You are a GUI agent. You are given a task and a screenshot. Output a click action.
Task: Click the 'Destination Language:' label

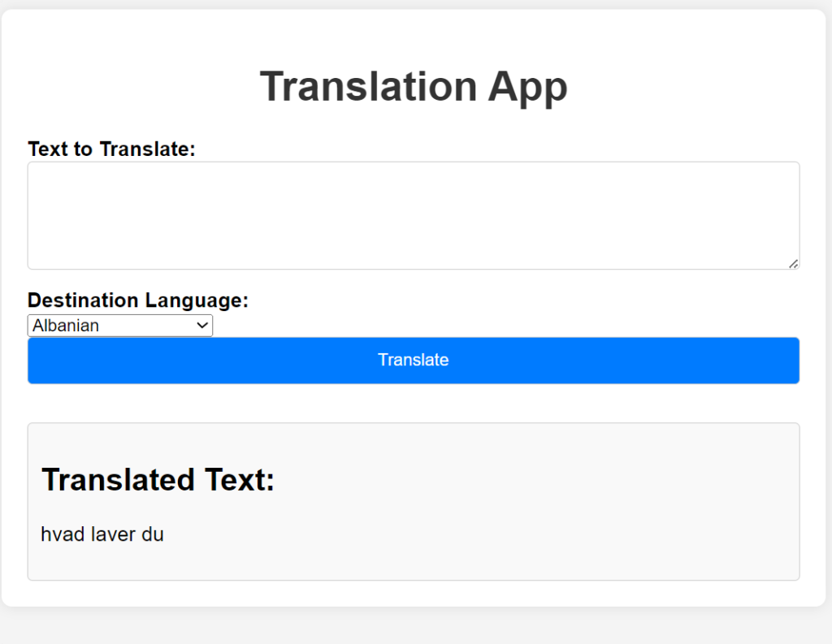tap(137, 300)
